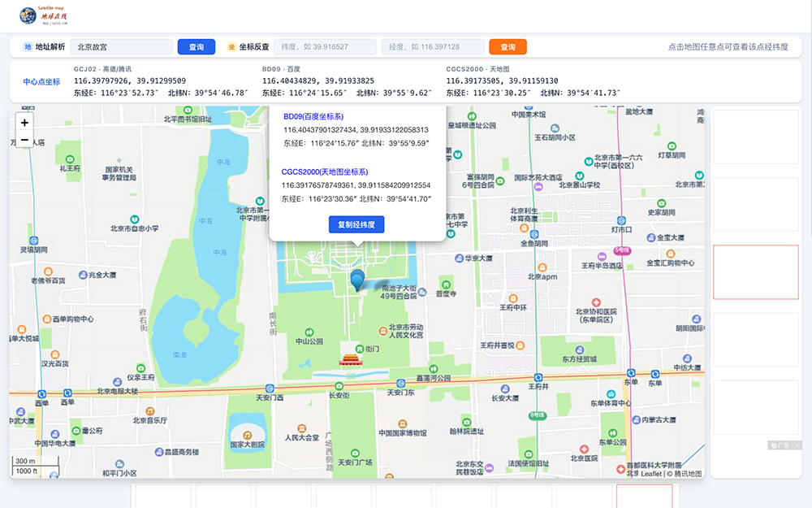Image resolution: width=812 pixels, height=508 pixels.
Task: Close the 广告 ad badge
Action: [797, 445]
